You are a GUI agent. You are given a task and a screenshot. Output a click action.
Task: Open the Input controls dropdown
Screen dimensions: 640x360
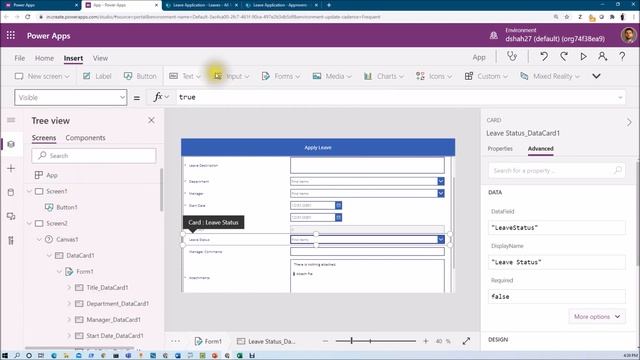pos(231,76)
